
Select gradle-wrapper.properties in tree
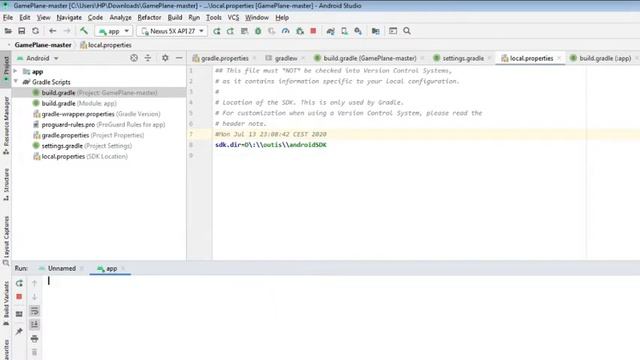click(97, 114)
